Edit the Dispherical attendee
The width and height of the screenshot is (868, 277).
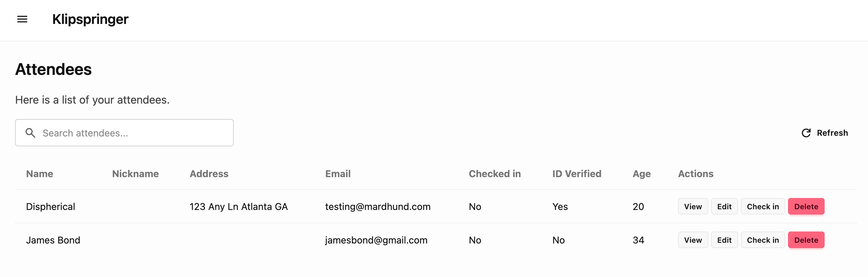click(x=724, y=207)
